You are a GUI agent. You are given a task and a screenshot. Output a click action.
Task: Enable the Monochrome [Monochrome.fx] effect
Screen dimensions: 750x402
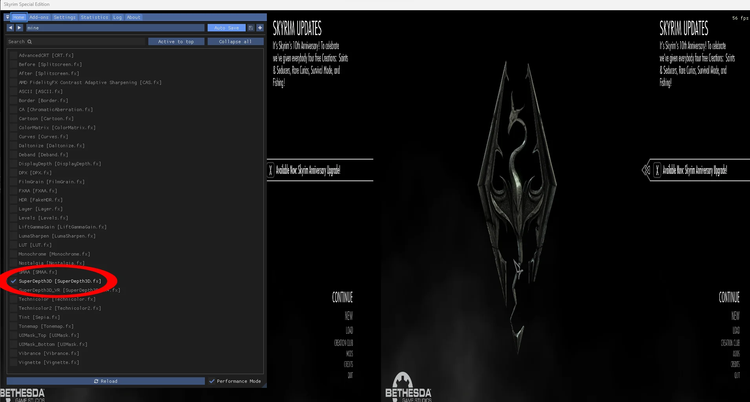coord(13,254)
